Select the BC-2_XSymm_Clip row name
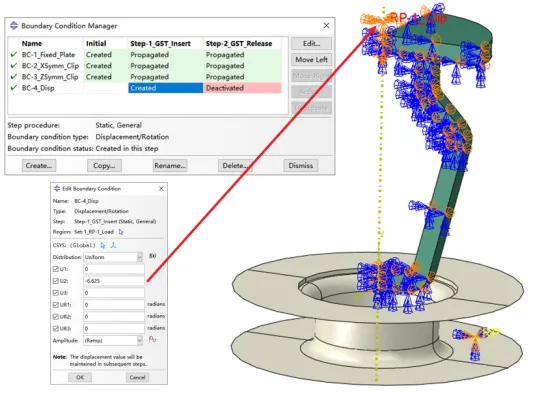The height and width of the screenshot is (396, 545). [50, 66]
